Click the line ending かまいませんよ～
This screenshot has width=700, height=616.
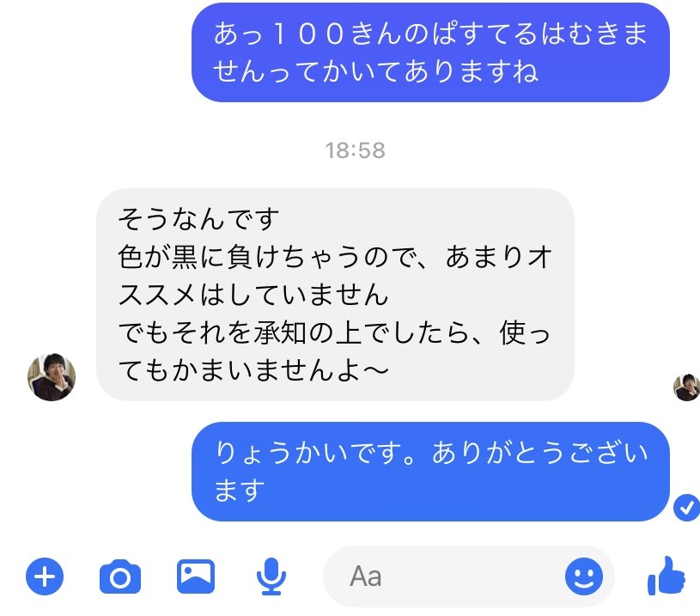coord(253,370)
